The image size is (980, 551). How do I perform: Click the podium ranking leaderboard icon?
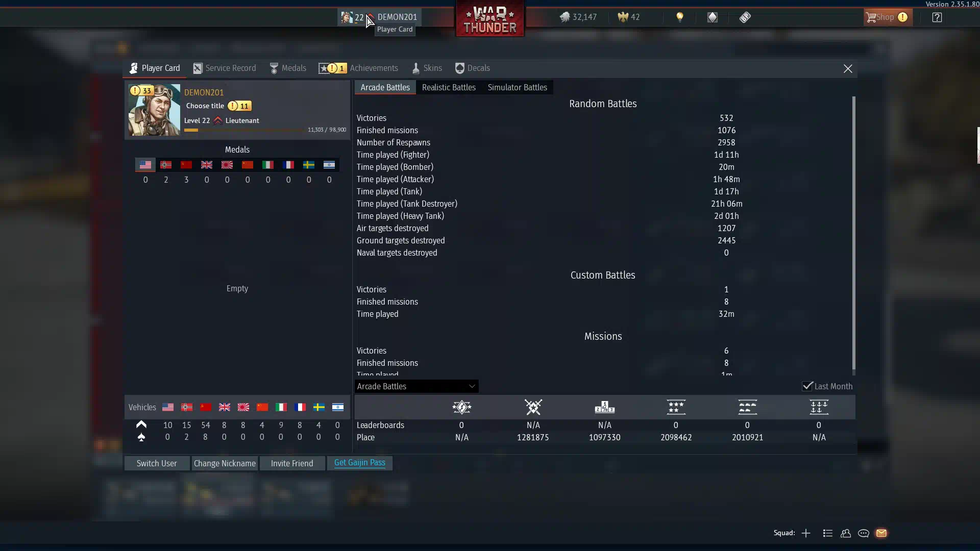click(x=605, y=407)
